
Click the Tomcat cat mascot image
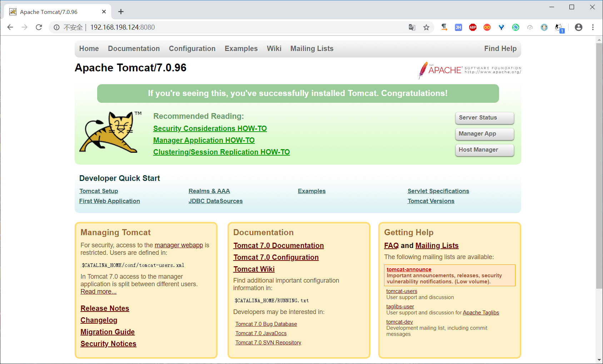tap(110, 132)
